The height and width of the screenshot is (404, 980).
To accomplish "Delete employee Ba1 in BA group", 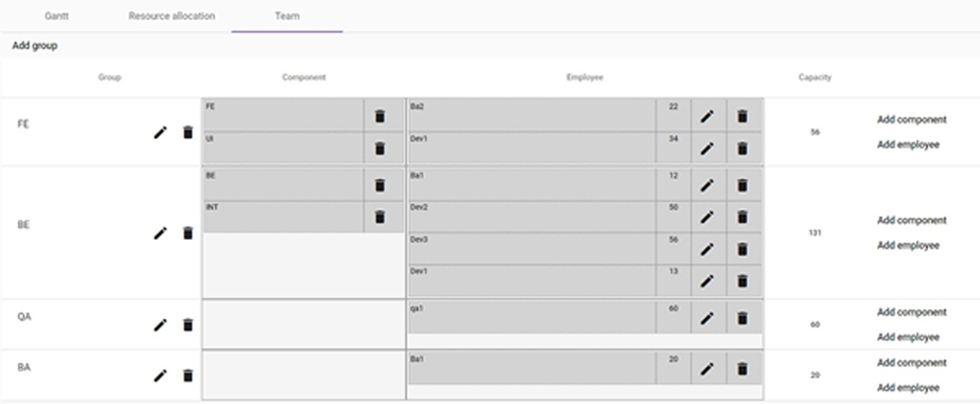I will point(742,369).
